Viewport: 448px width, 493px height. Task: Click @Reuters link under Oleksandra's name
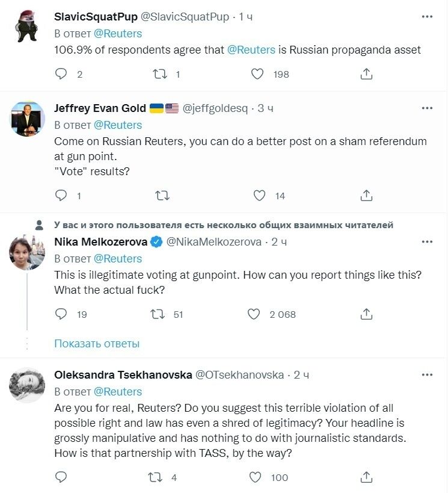click(118, 391)
